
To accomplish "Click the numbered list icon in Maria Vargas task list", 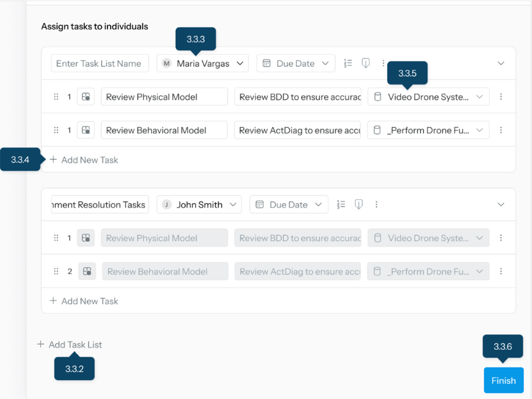I will point(348,63).
